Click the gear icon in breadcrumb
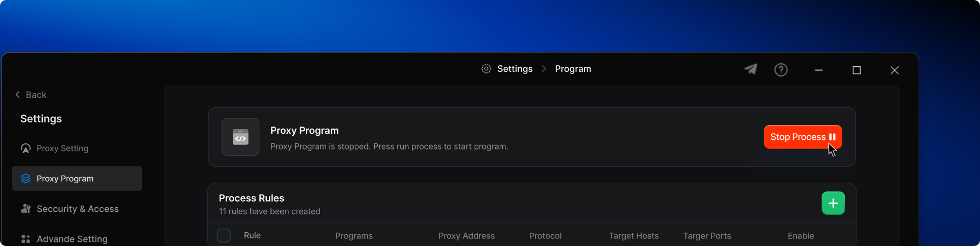 pos(486,69)
